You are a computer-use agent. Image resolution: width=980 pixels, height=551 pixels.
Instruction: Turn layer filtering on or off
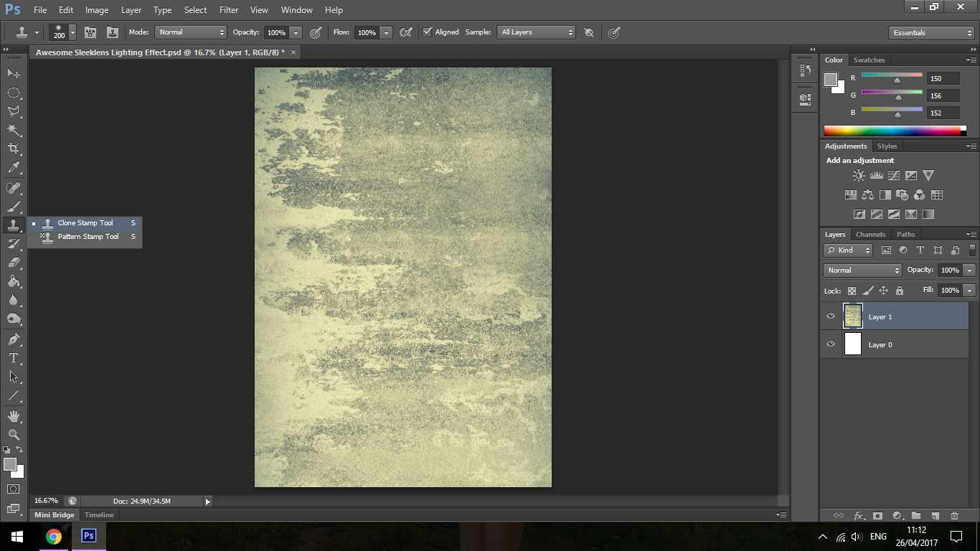[x=972, y=250]
